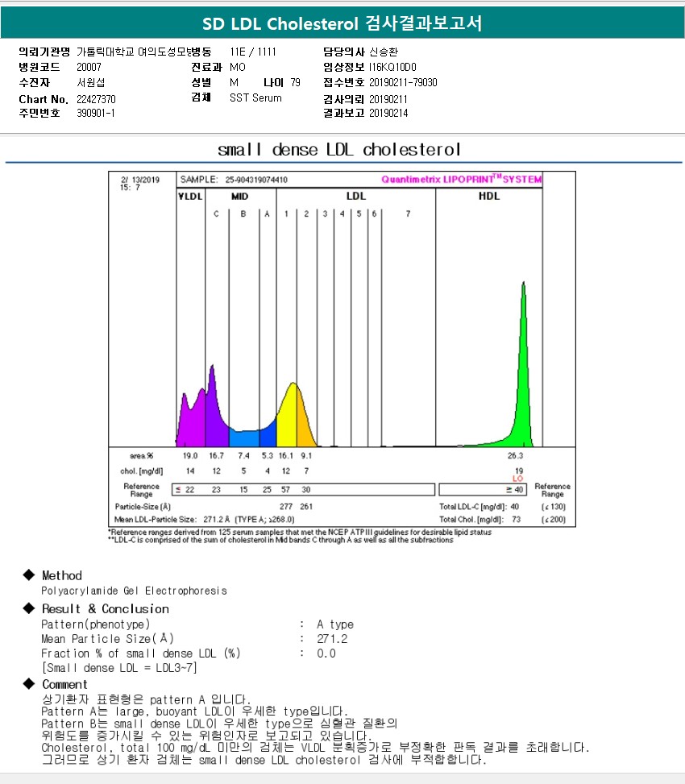
Task: Select the 'Quantimetrix LIPOPRINT SYSTEM' label
Action: (x=462, y=179)
